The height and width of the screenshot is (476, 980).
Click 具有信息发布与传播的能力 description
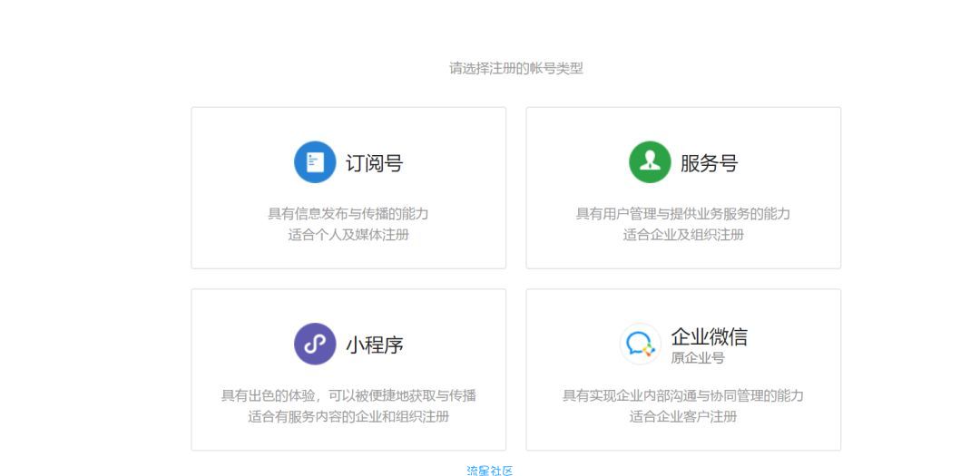[348, 214]
